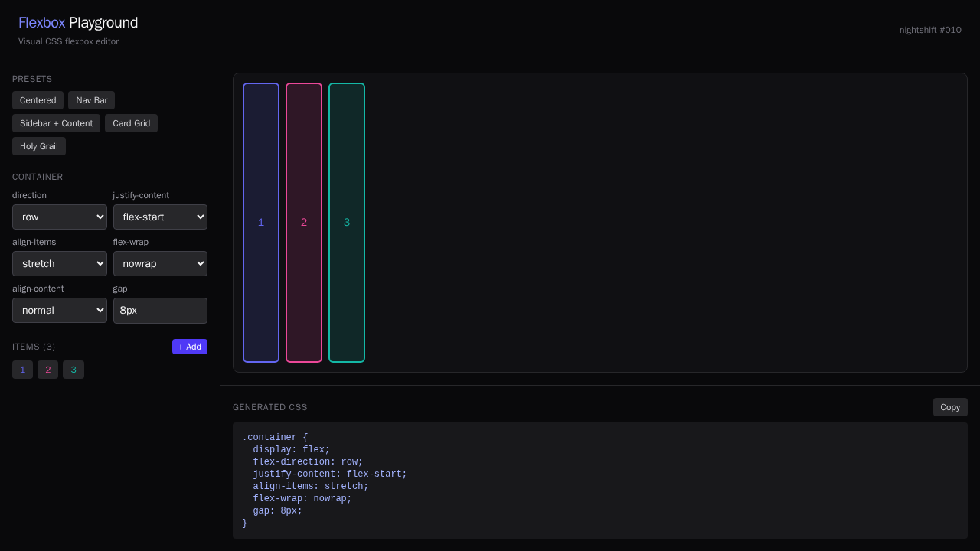Open the direction dropdown
The height and width of the screenshot is (551, 980).
(x=59, y=217)
